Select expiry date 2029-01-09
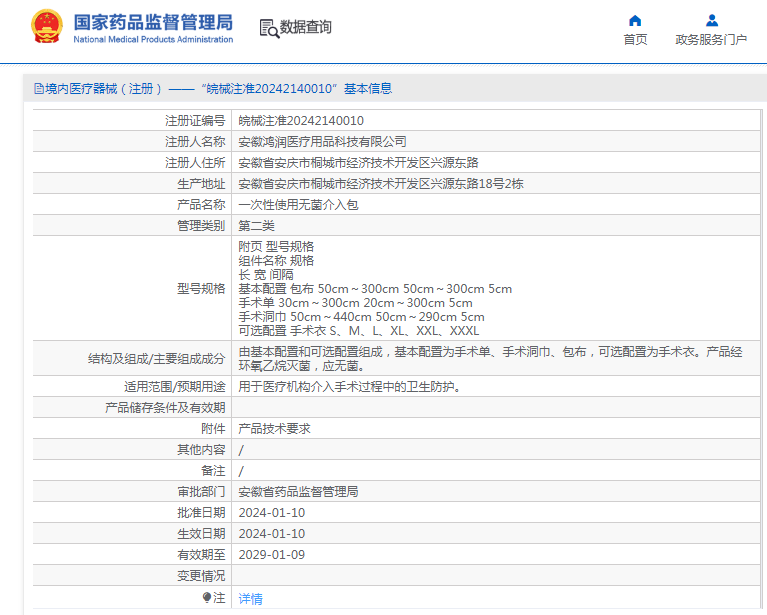 [x=271, y=555]
